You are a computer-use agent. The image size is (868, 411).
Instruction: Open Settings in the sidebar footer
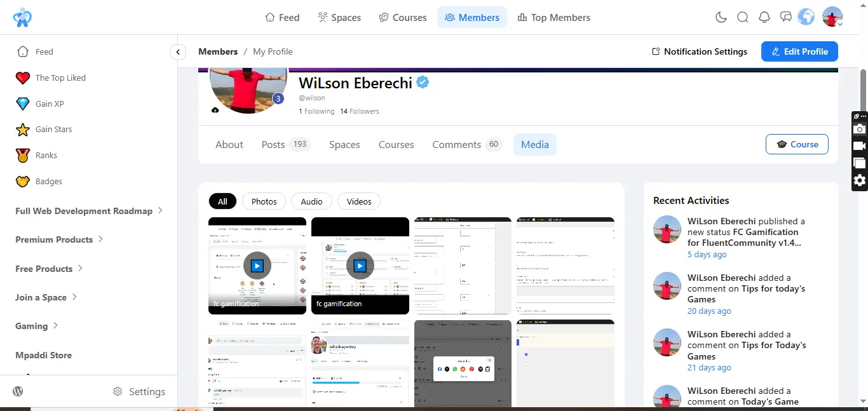point(139,391)
